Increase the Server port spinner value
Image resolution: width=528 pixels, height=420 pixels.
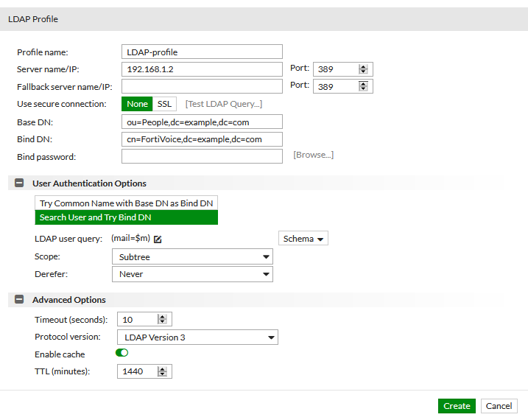[363, 67]
